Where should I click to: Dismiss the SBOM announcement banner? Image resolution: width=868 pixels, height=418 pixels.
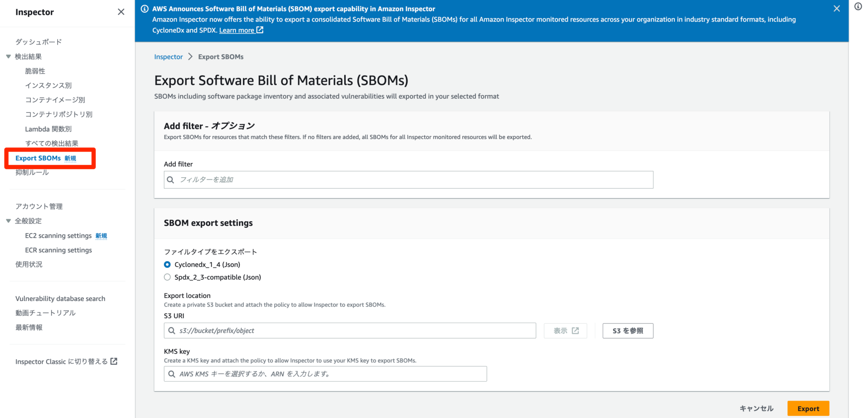836,8
